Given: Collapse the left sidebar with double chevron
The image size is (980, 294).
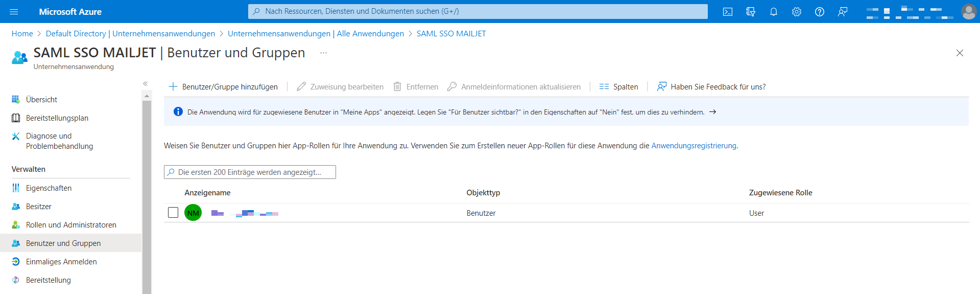Looking at the screenshot, I should (x=146, y=83).
